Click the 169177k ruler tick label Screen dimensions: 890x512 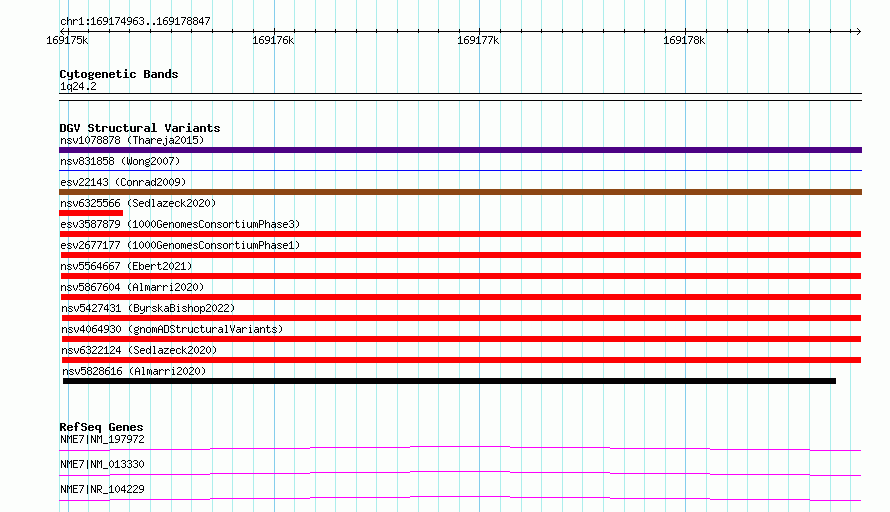[478, 40]
